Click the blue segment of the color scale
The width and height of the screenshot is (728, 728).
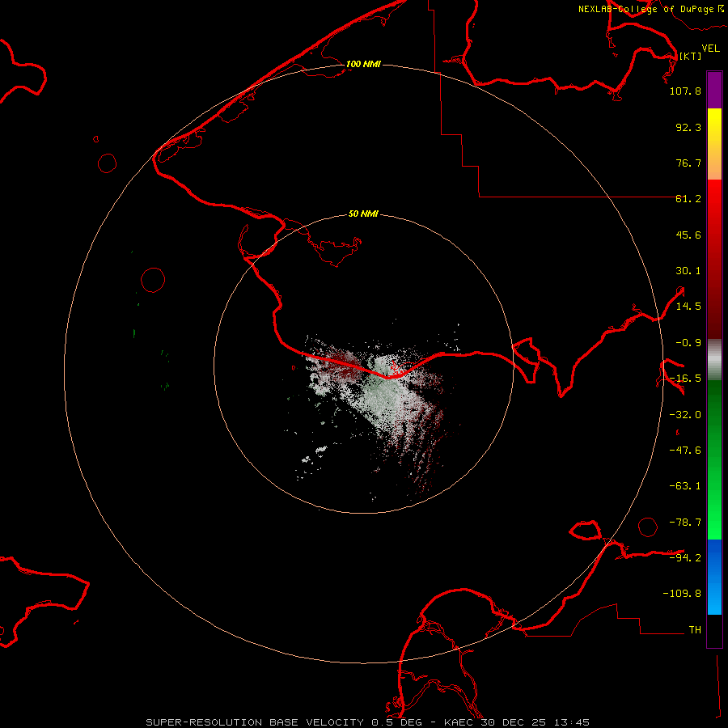pyautogui.click(x=714, y=577)
